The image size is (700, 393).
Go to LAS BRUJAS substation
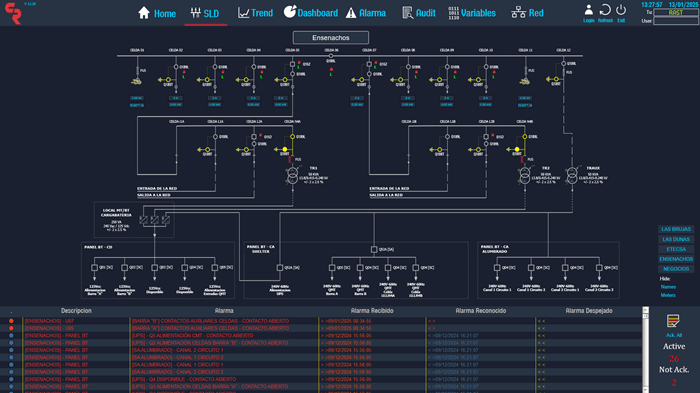tap(676, 229)
